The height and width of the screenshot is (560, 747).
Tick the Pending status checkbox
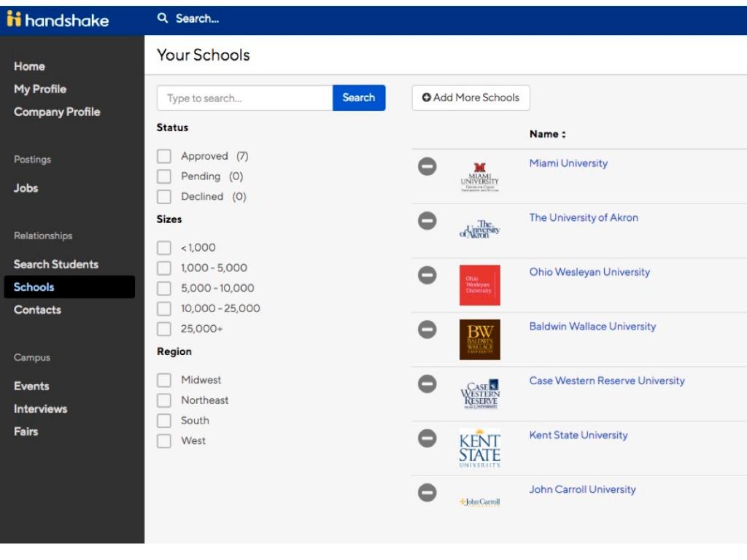click(164, 176)
